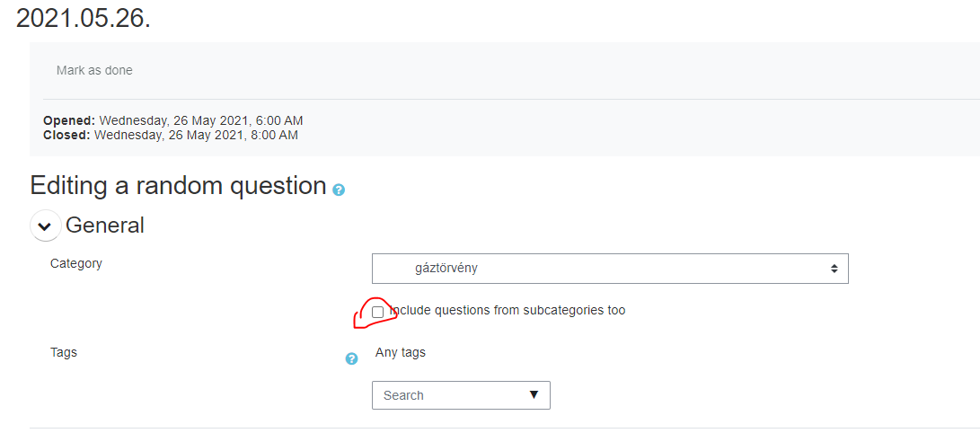Click the Closed date line
Image resolution: width=980 pixels, height=433 pixels.
[x=171, y=135]
